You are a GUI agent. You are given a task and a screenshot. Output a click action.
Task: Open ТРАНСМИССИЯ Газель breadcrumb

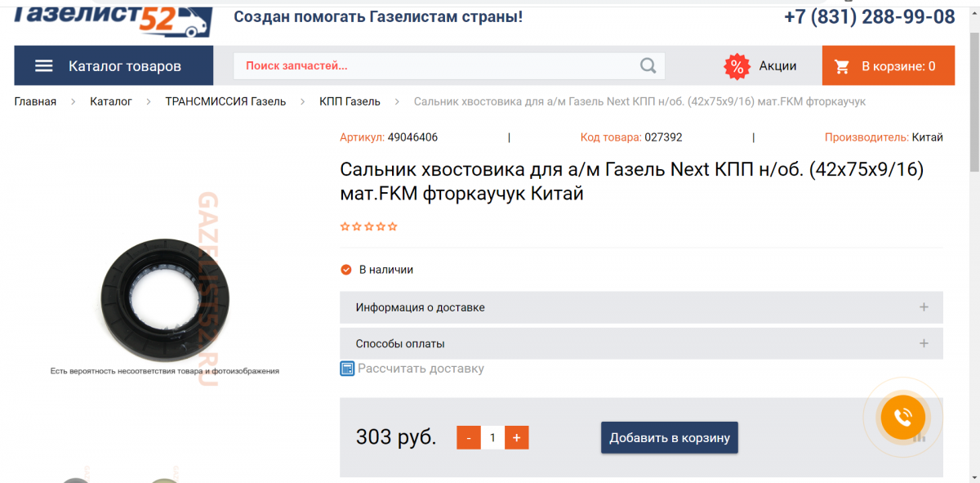pyautogui.click(x=225, y=101)
